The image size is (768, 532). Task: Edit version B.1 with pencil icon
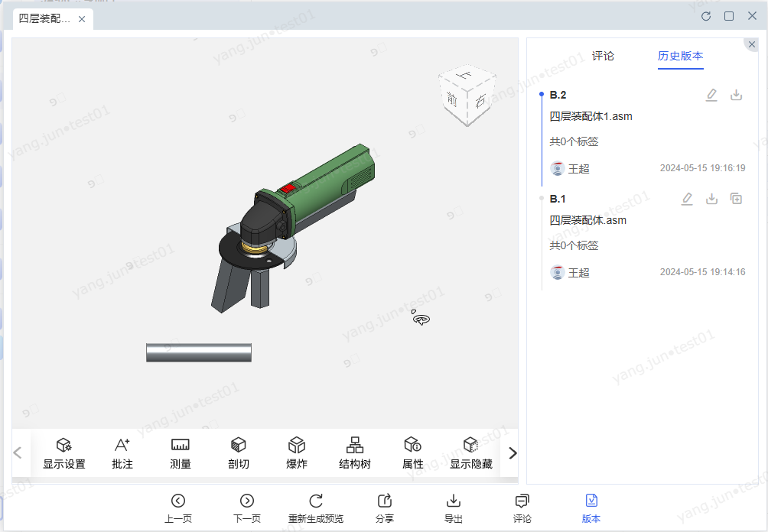pos(687,199)
